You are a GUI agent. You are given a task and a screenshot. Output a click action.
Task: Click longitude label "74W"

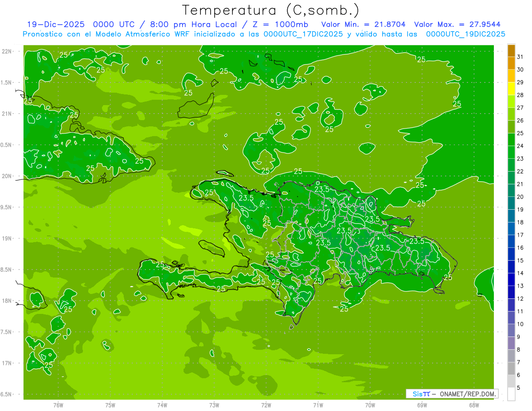(162, 405)
